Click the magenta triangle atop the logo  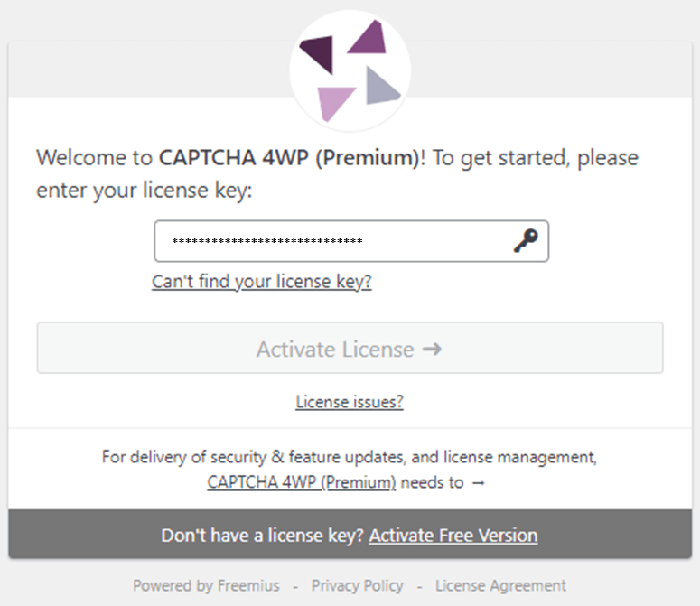tap(369, 38)
